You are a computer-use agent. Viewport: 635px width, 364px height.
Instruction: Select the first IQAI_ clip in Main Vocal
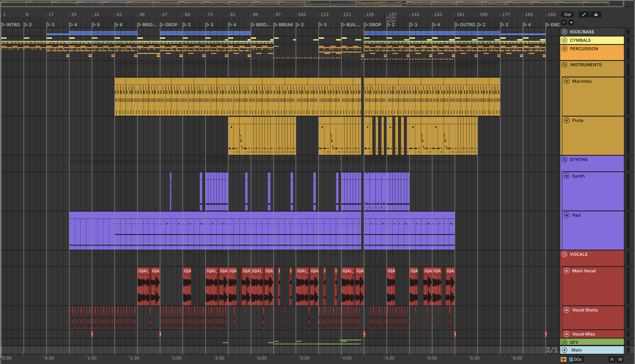pyautogui.click(x=144, y=286)
